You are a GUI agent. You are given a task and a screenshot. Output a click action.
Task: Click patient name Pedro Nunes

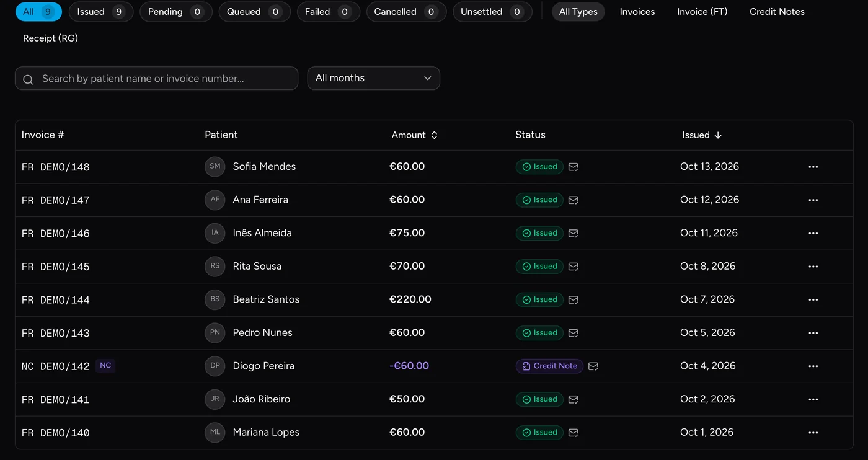pyautogui.click(x=263, y=333)
